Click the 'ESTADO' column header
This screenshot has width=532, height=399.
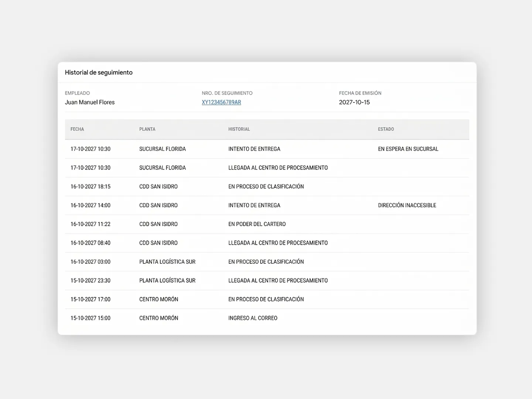tap(386, 129)
